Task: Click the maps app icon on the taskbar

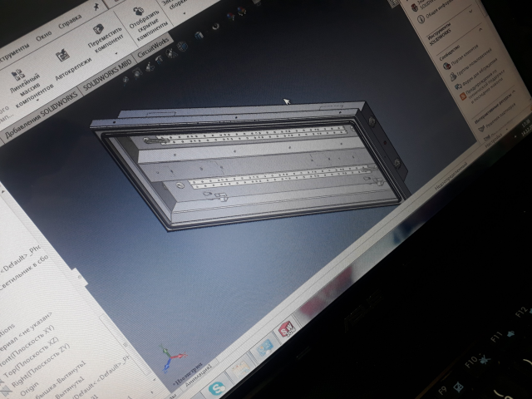Action: click(240, 371)
